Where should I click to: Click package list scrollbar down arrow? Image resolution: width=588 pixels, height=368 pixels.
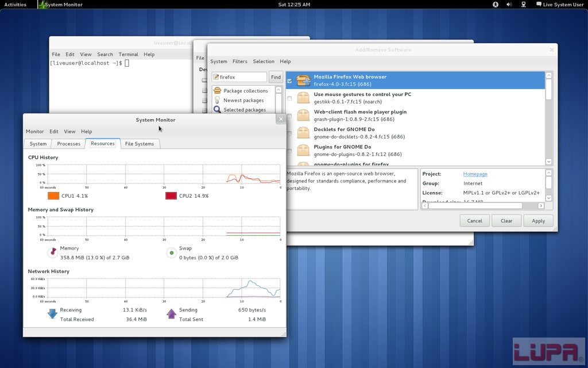click(548, 162)
